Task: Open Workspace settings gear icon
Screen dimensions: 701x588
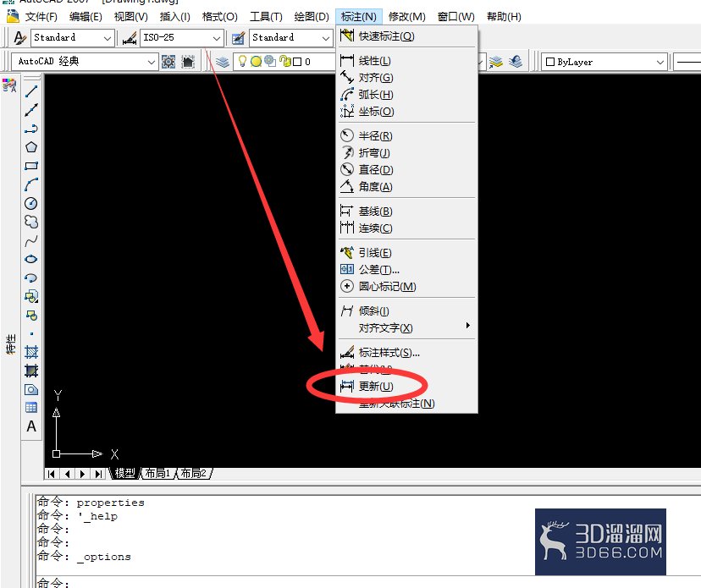Action: (168, 62)
